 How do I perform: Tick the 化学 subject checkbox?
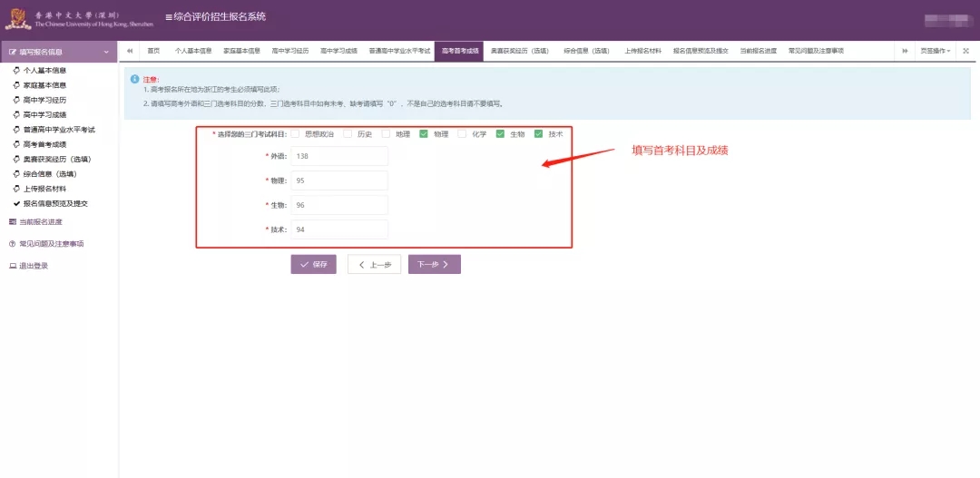tap(462, 134)
